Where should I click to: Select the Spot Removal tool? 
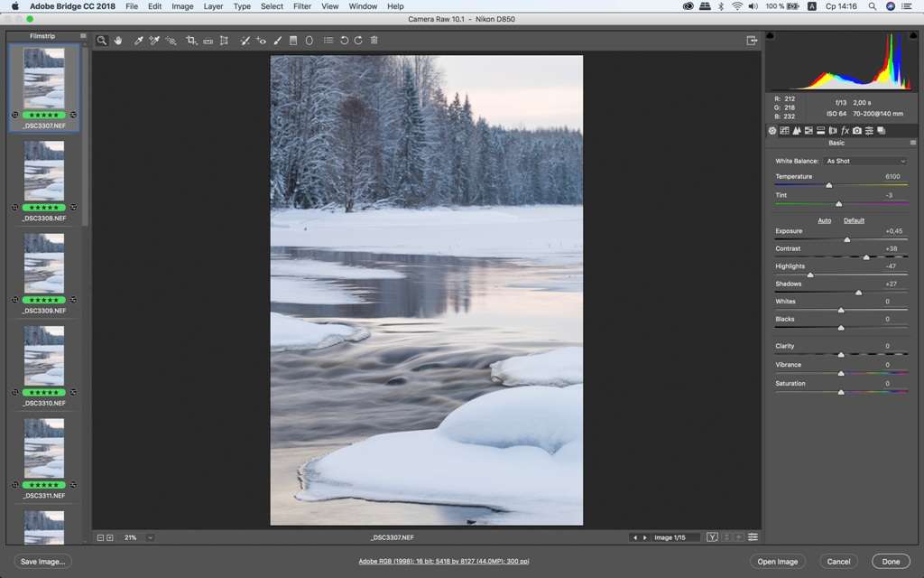click(x=245, y=41)
